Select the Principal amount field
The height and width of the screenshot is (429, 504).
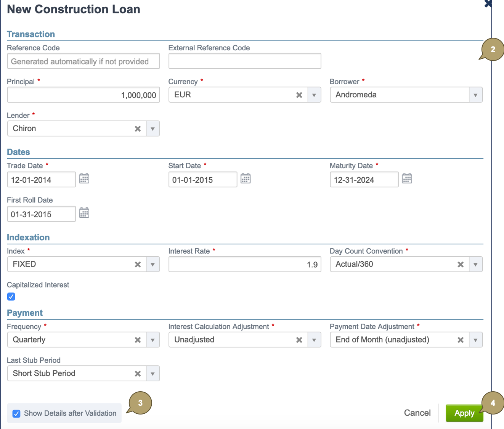coord(83,95)
